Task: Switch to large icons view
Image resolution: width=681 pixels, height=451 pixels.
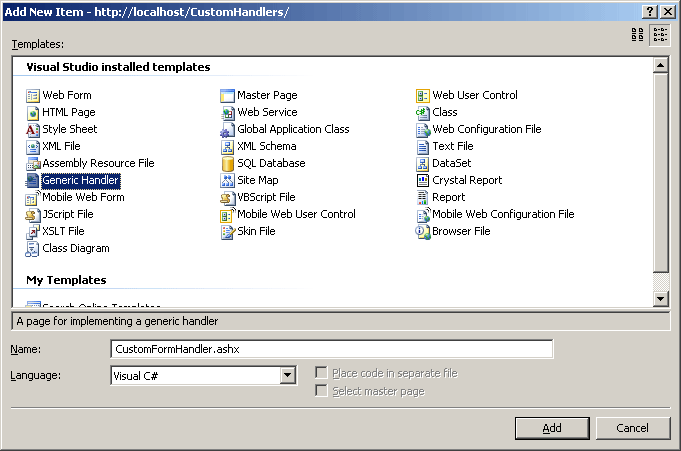Action: [638, 35]
